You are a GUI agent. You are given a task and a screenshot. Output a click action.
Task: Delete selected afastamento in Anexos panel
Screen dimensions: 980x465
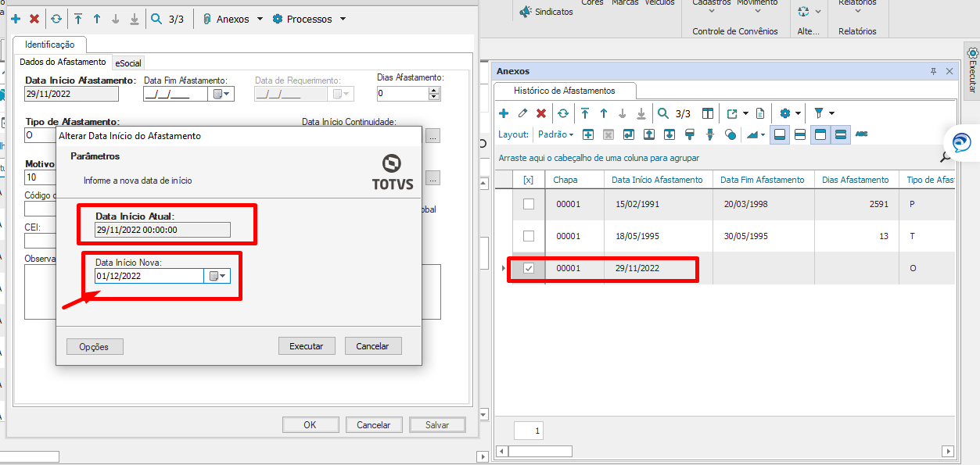point(541,113)
